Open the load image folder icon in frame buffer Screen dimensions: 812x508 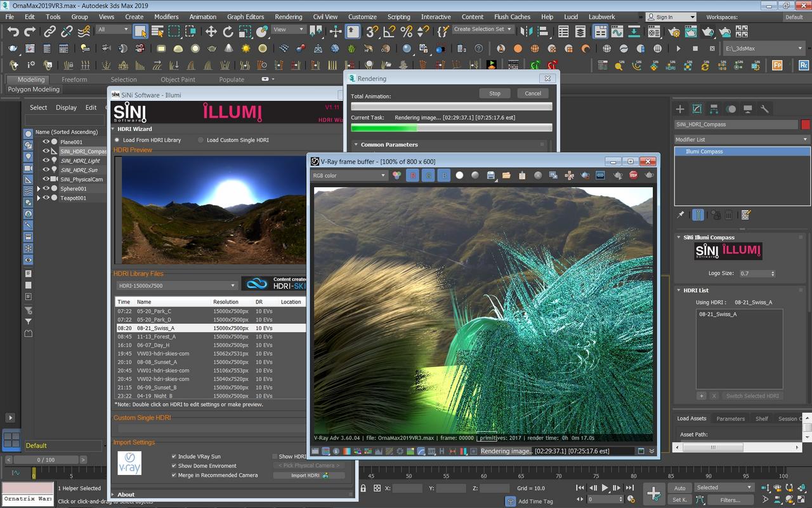pyautogui.click(x=506, y=175)
